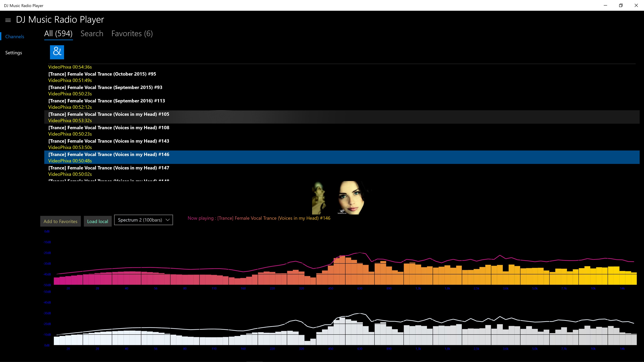Click the woman's face album thumbnail
This screenshot has width=644, height=362.
tap(351, 198)
